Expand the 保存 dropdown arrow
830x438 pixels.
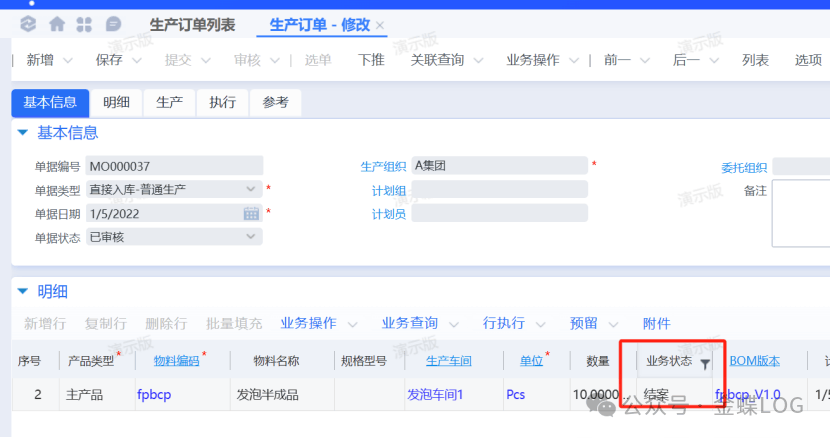coord(142,60)
